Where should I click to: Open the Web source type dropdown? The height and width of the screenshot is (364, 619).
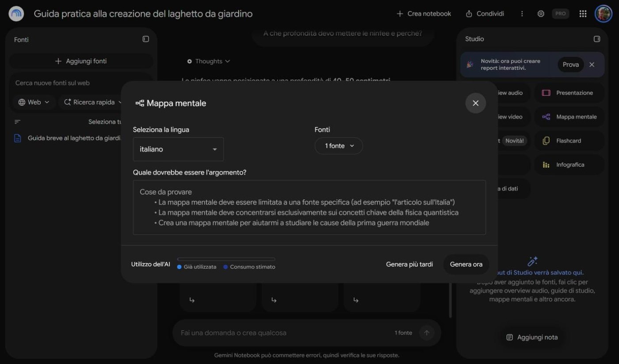pyautogui.click(x=34, y=102)
